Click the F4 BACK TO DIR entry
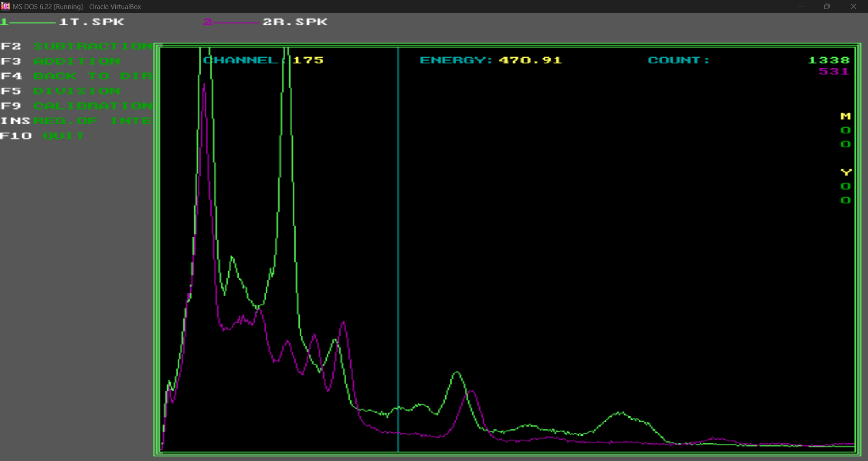The height and width of the screenshot is (461, 868). [77, 76]
